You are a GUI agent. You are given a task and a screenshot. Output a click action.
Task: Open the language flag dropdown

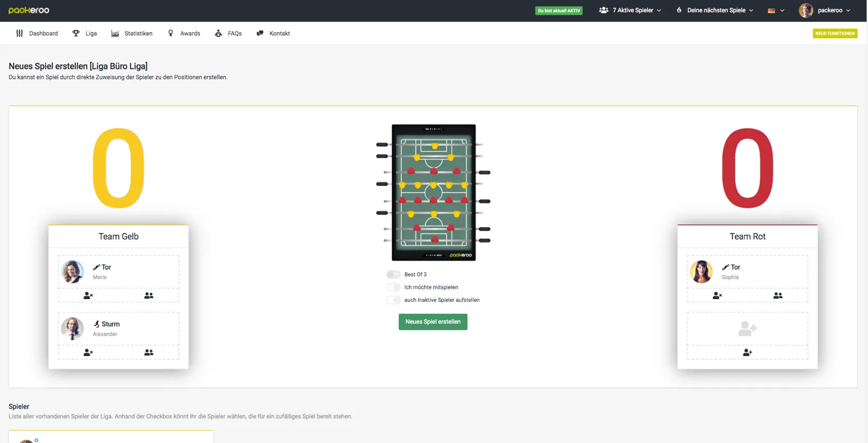coord(776,10)
